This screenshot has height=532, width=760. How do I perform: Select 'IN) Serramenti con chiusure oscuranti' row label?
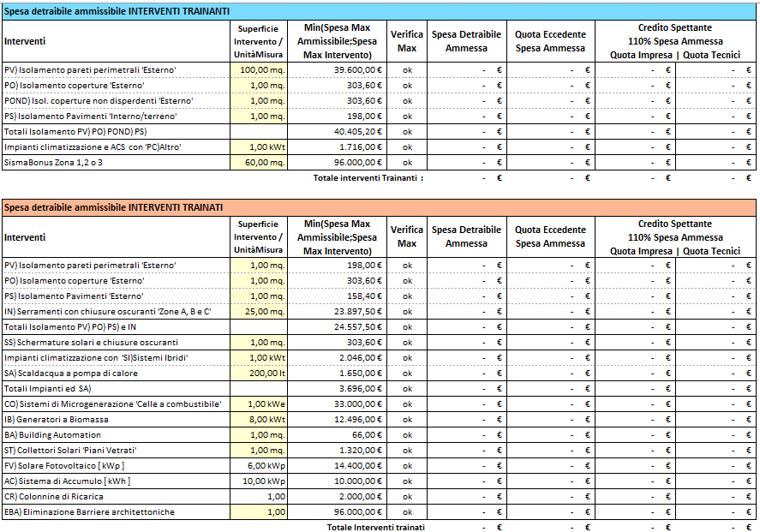click(x=108, y=312)
